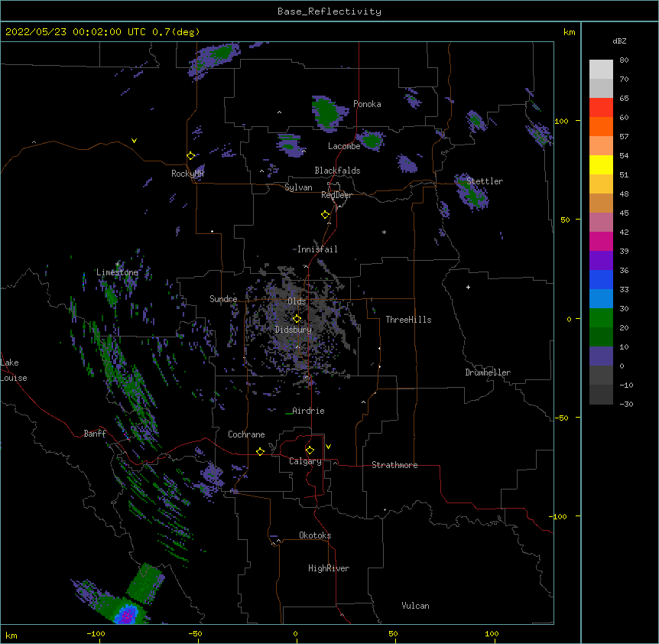Click the yellow V marker northeast of Calgary
The width and height of the screenshot is (659, 644).
point(328,447)
